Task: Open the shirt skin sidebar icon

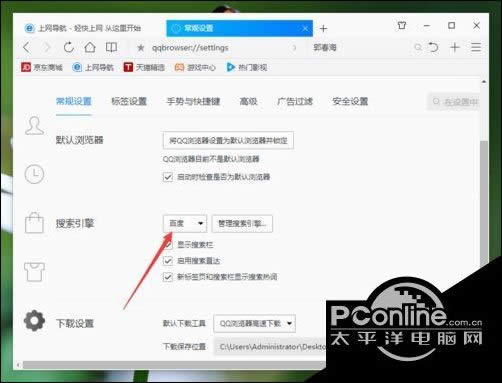Action: tap(34, 272)
